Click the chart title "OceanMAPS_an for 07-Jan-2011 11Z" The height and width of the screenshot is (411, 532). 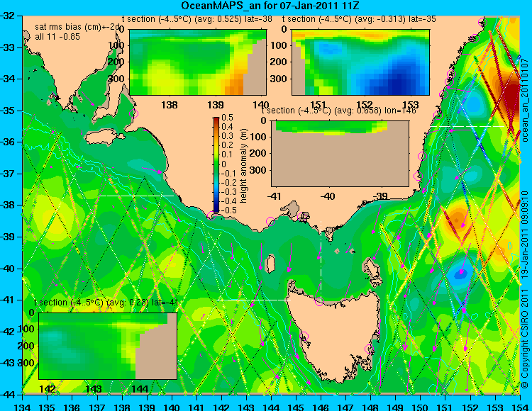pyautogui.click(x=270, y=6)
